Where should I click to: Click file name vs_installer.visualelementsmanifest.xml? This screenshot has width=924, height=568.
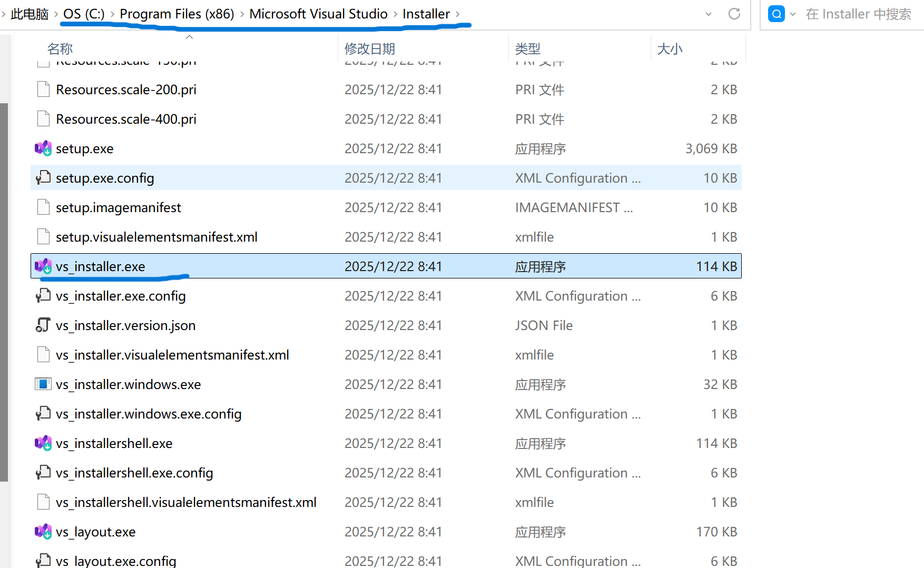173,355
